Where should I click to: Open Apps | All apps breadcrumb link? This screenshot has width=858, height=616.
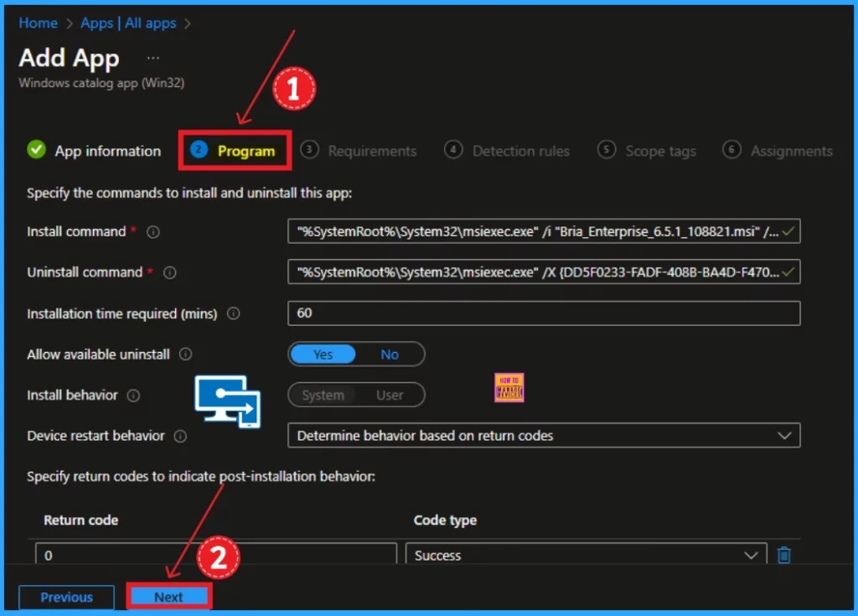tap(128, 23)
